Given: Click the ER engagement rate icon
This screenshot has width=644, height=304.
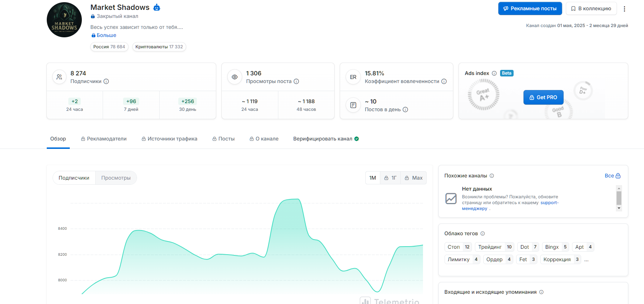Looking at the screenshot, I should [353, 77].
